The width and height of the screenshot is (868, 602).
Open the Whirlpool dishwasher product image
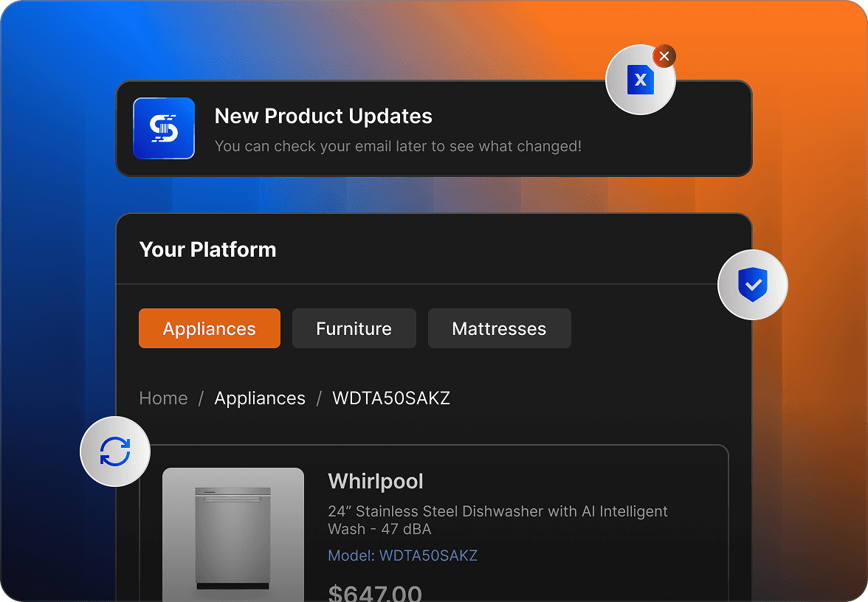tap(233, 534)
